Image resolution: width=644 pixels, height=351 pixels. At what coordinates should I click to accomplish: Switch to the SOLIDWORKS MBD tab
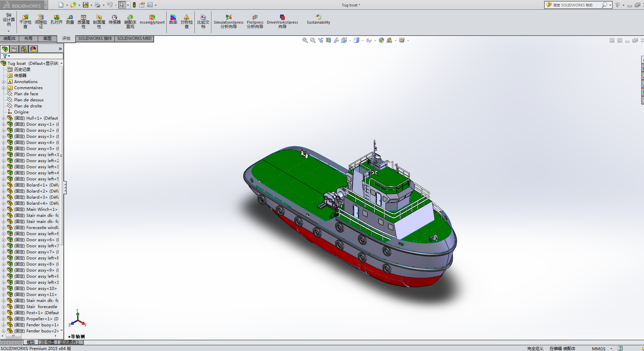click(x=134, y=39)
